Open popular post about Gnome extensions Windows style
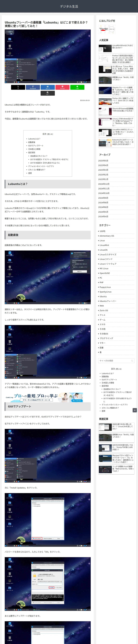 point(116,112)
